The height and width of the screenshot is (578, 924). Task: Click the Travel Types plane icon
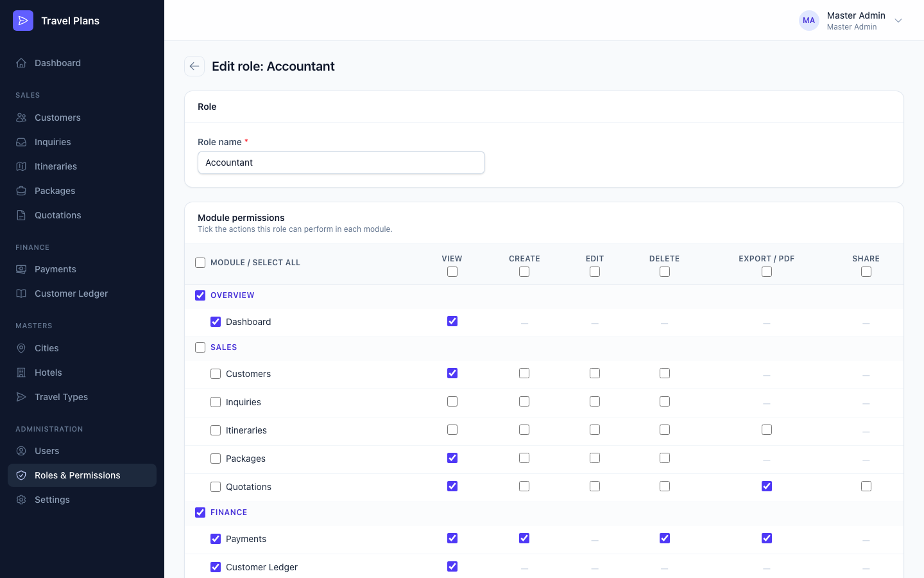pyautogui.click(x=21, y=397)
